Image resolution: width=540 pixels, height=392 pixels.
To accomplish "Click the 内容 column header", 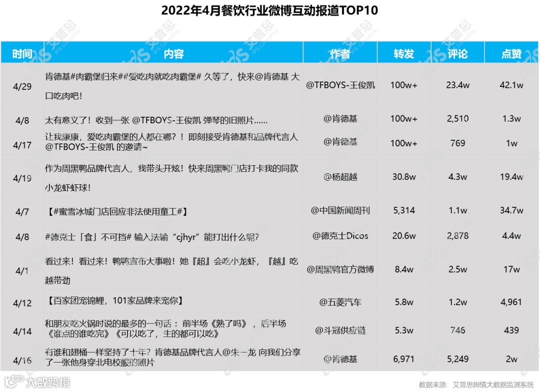I will click(x=173, y=53).
